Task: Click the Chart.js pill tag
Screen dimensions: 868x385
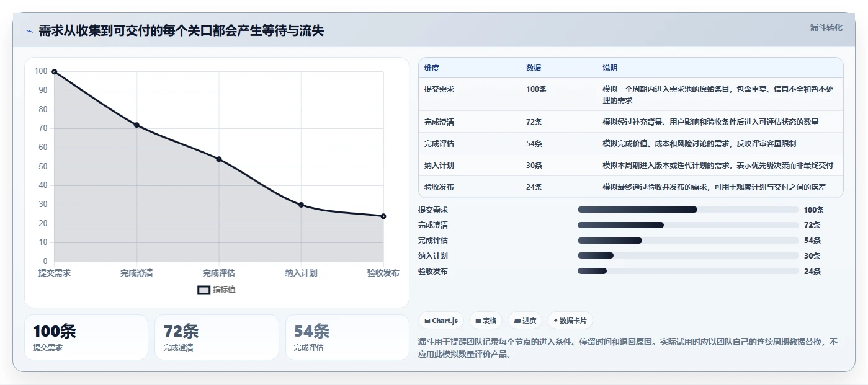Action: pyautogui.click(x=441, y=321)
